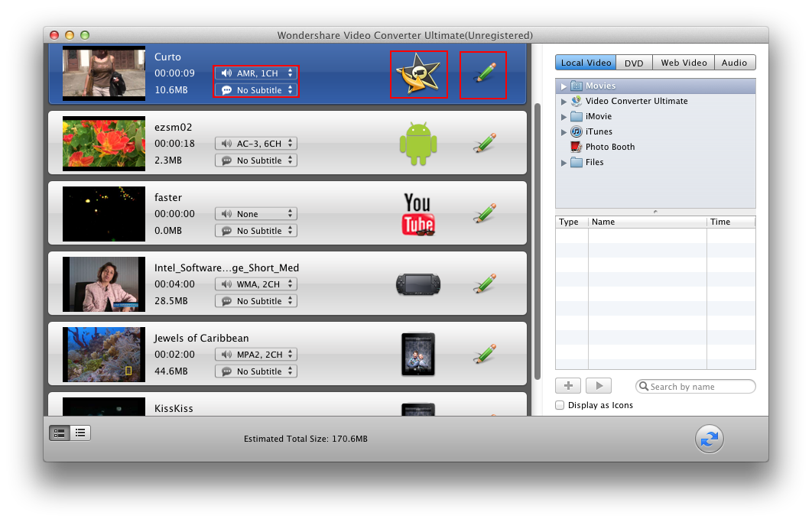Click the YouTube output format icon for faster
812x522 pixels.
417,214
